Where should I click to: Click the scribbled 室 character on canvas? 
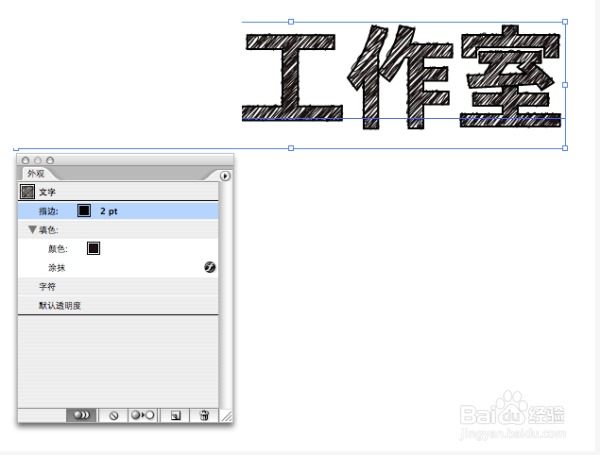coord(512,76)
